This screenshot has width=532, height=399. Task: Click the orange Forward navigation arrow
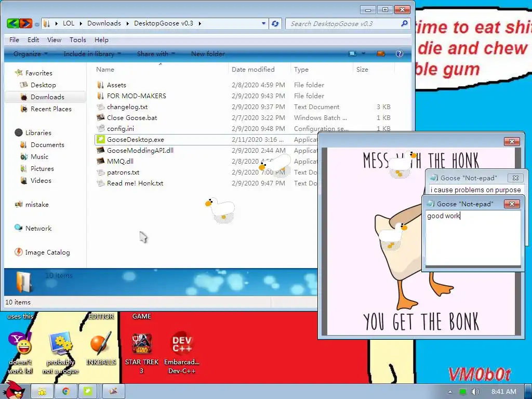26,23
